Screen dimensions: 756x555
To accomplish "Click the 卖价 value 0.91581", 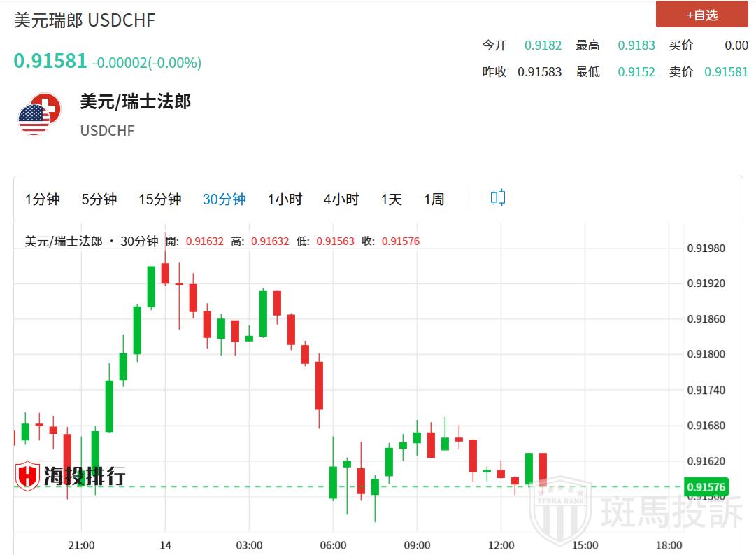I will click(725, 72).
